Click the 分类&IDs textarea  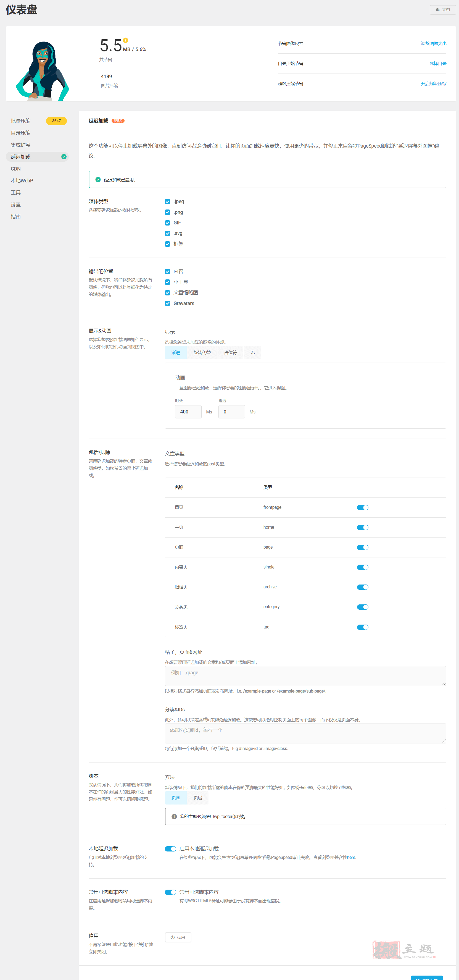click(305, 733)
